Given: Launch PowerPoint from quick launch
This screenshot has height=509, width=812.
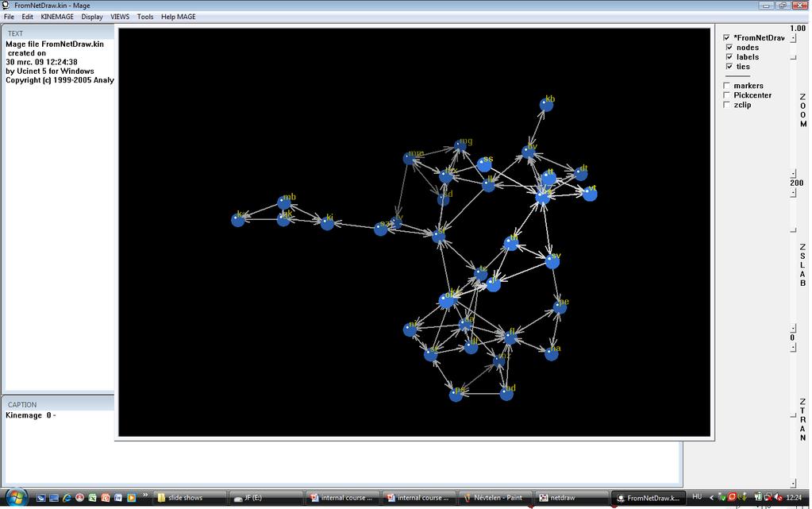Looking at the screenshot, I should click(x=105, y=498).
